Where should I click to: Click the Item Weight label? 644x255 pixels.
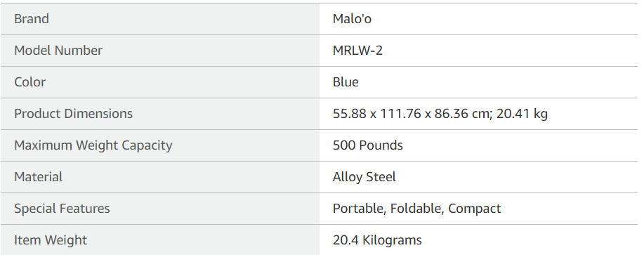point(51,240)
